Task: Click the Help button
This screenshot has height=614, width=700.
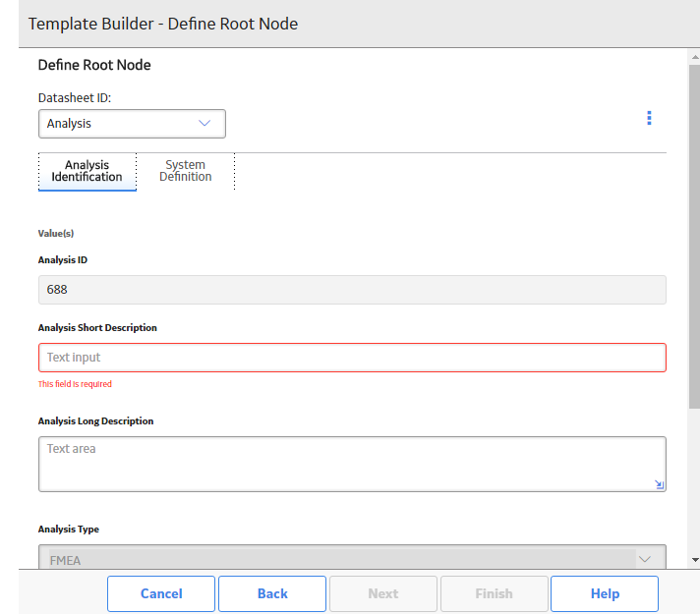Action: (x=605, y=593)
